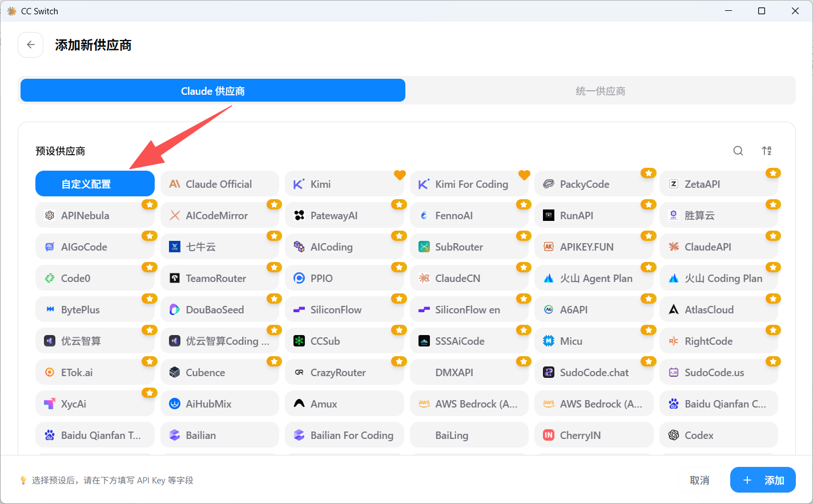Click the AIGoCode logo icon
Image resolution: width=813 pixels, height=504 pixels.
click(50, 247)
